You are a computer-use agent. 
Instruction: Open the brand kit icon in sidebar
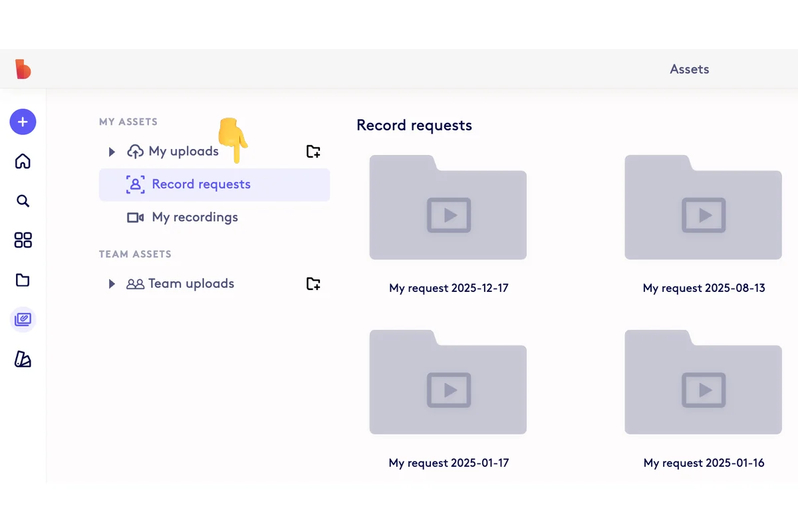pyautogui.click(x=23, y=360)
